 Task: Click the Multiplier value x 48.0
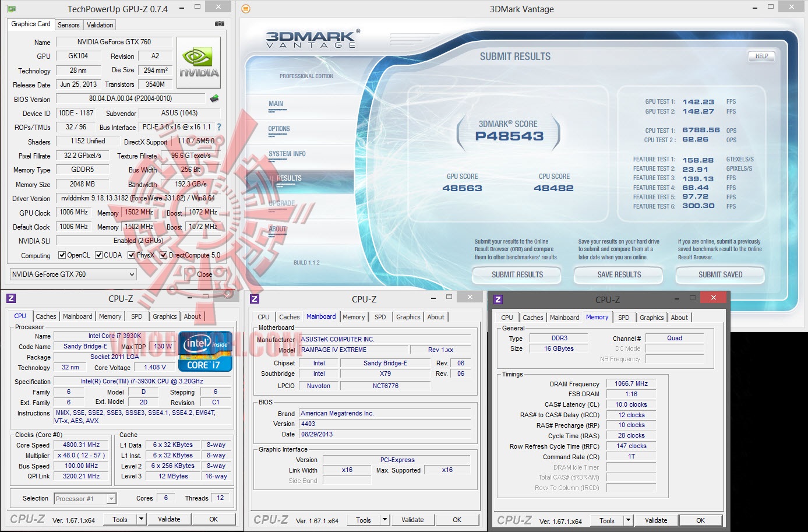[82, 455]
